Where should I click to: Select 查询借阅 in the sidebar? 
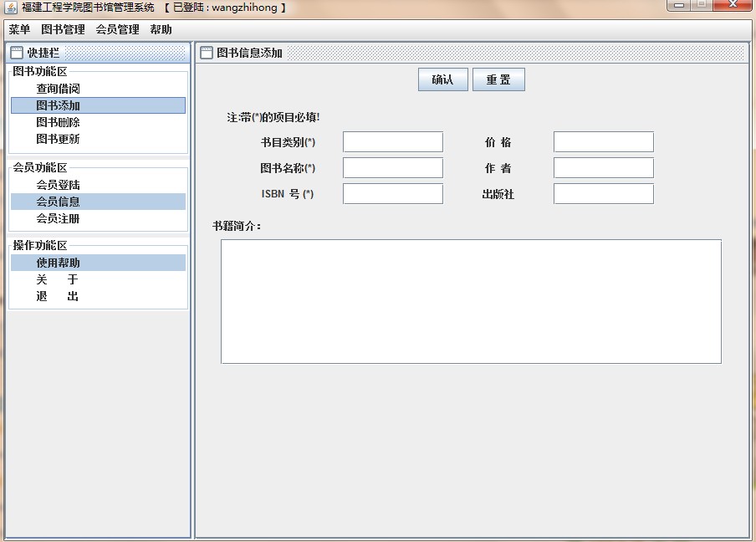click(58, 89)
